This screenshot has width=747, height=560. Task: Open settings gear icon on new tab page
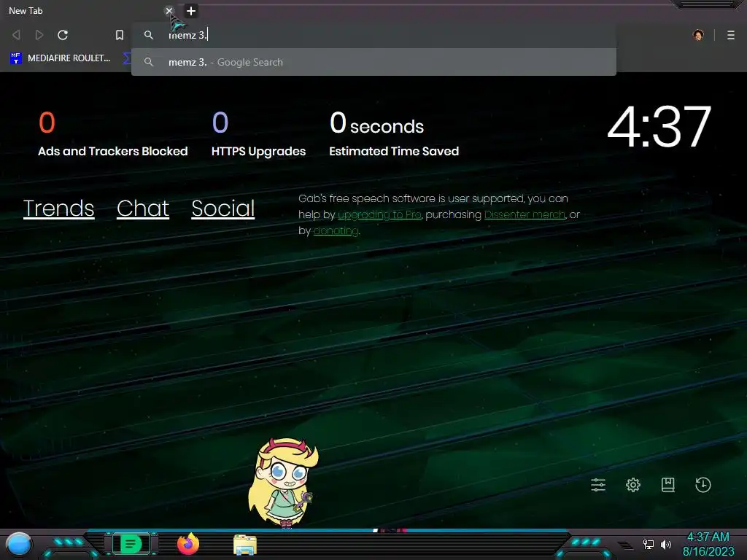pyautogui.click(x=633, y=485)
